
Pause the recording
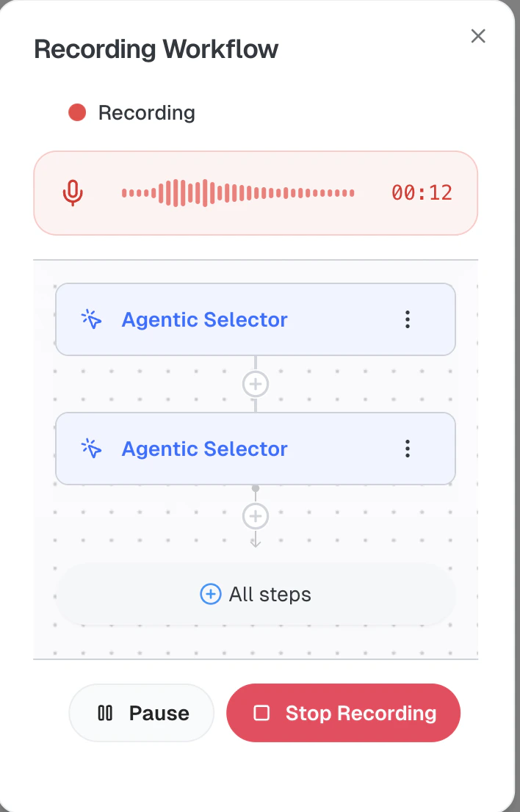[x=141, y=712]
